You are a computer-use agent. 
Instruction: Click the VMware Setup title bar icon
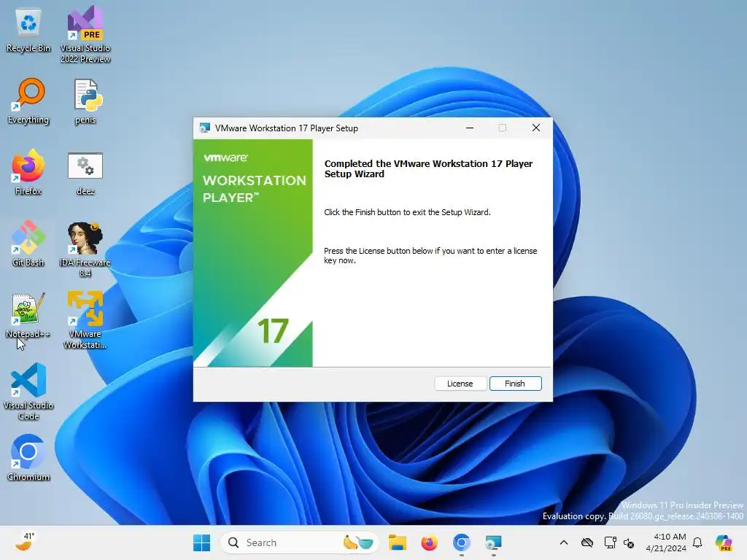(x=205, y=128)
